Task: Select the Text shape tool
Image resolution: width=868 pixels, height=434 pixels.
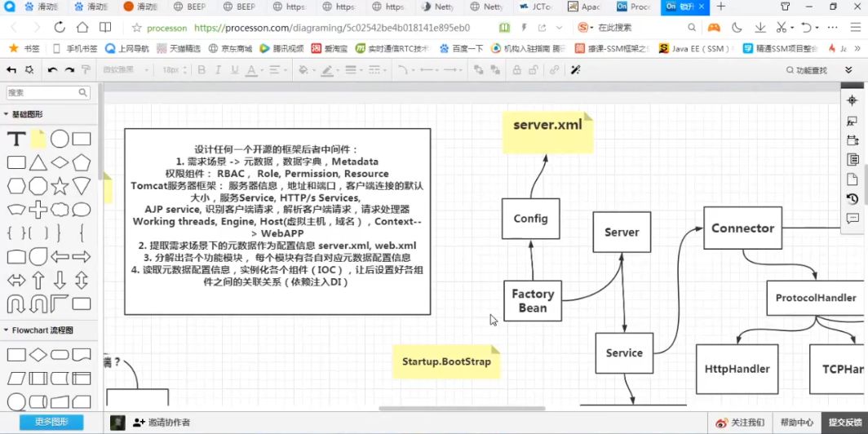Action: coord(16,139)
